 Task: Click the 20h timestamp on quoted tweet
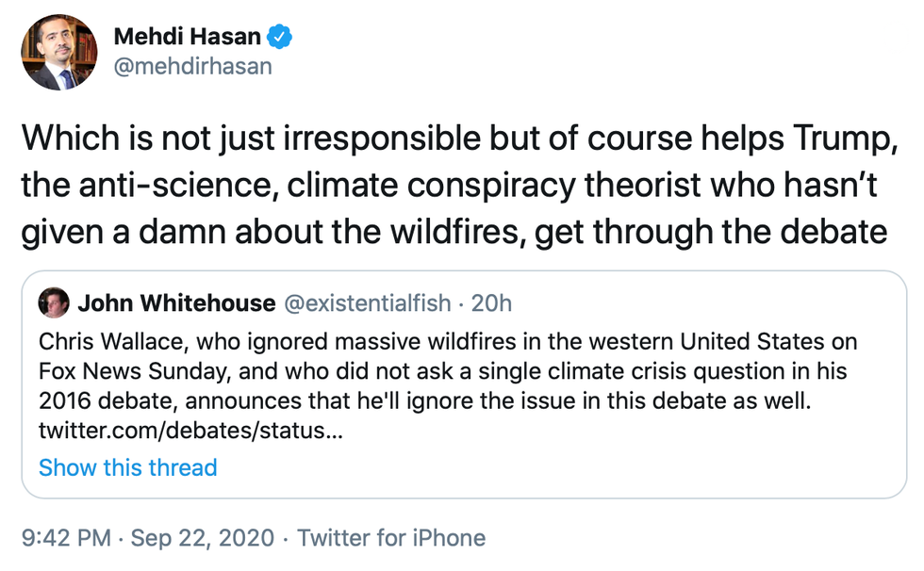pyautogui.click(x=491, y=302)
